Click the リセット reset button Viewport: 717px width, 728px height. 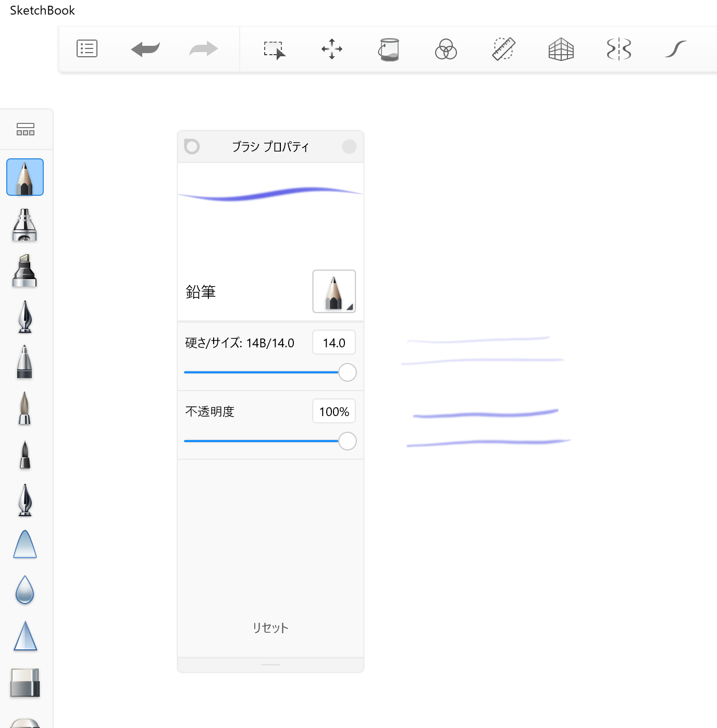270,627
